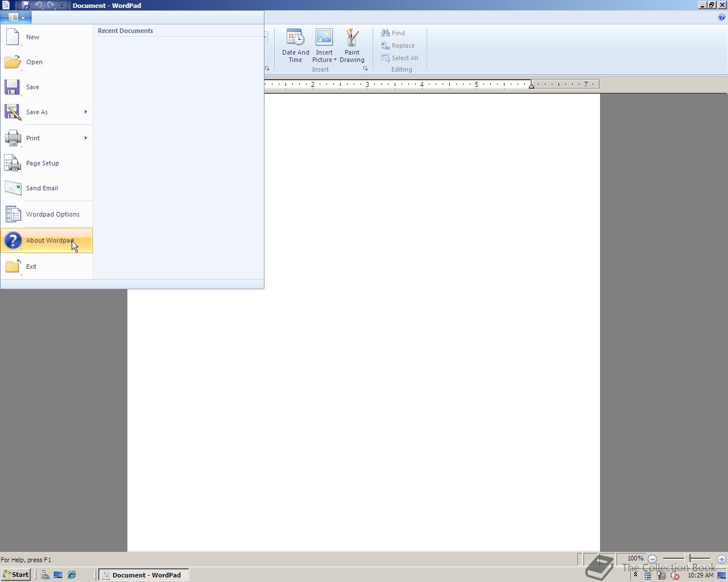Click the Page Setup printer icon
Image resolution: width=728 pixels, height=582 pixels.
(x=13, y=163)
